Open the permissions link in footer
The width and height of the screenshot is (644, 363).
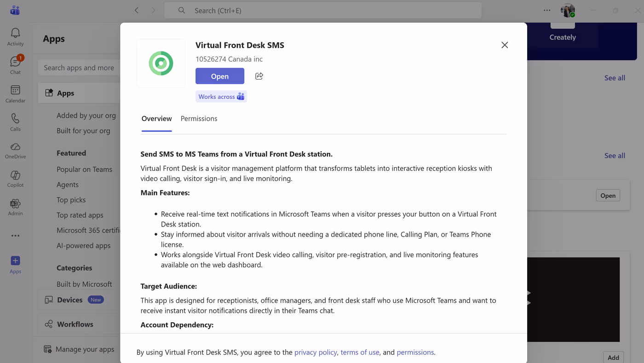click(415, 352)
